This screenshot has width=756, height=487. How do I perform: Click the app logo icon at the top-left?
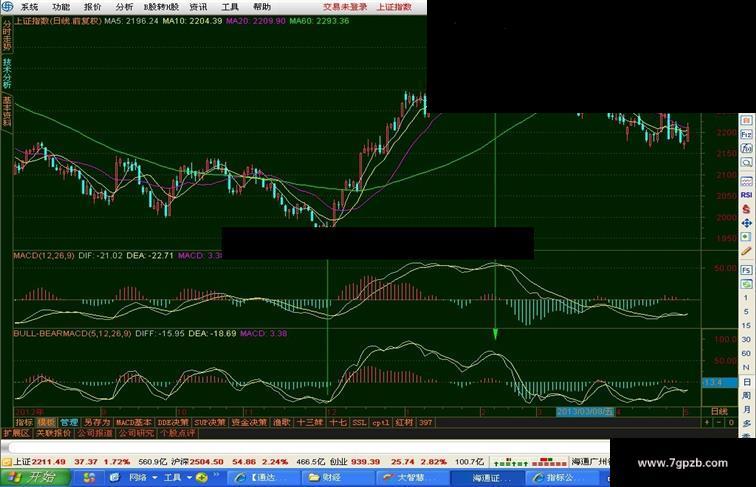point(7,7)
